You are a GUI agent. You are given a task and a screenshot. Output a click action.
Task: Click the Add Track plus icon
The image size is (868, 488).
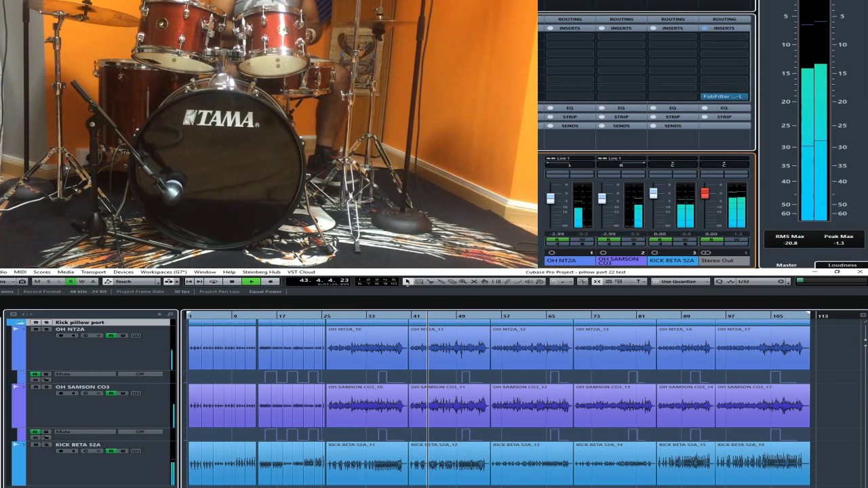159,314
